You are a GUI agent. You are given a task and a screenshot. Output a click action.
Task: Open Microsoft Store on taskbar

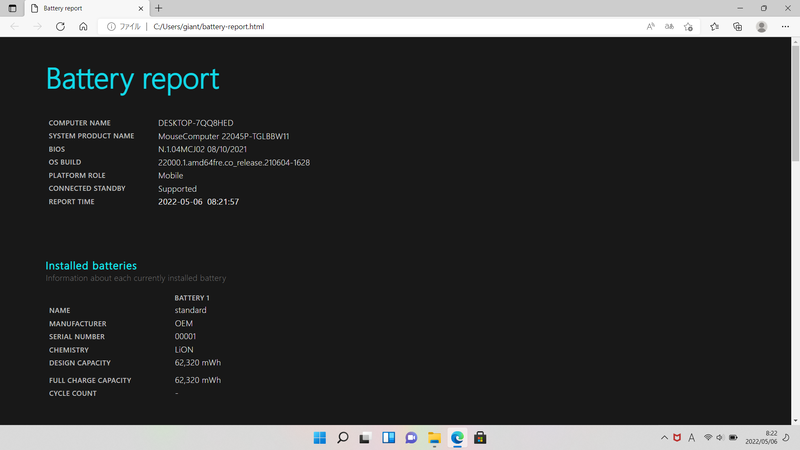pos(480,438)
